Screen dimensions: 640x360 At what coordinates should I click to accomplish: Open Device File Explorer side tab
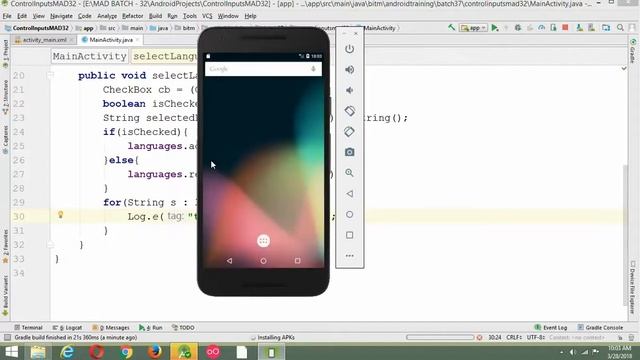tap(633, 287)
